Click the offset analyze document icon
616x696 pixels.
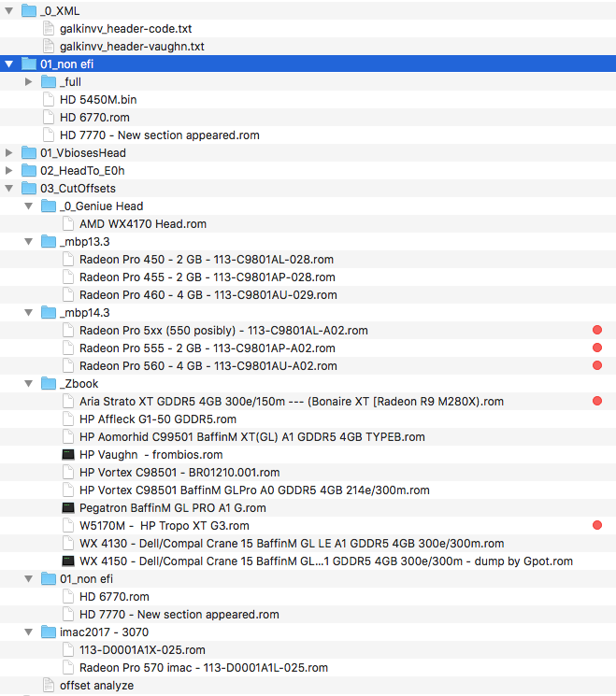[49, 686]
